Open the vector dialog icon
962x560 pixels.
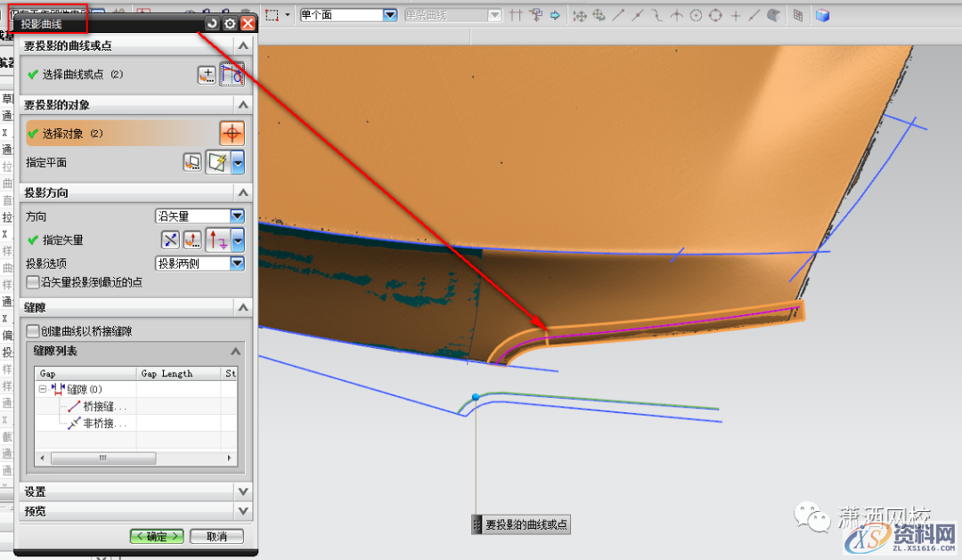click(192, 239)
